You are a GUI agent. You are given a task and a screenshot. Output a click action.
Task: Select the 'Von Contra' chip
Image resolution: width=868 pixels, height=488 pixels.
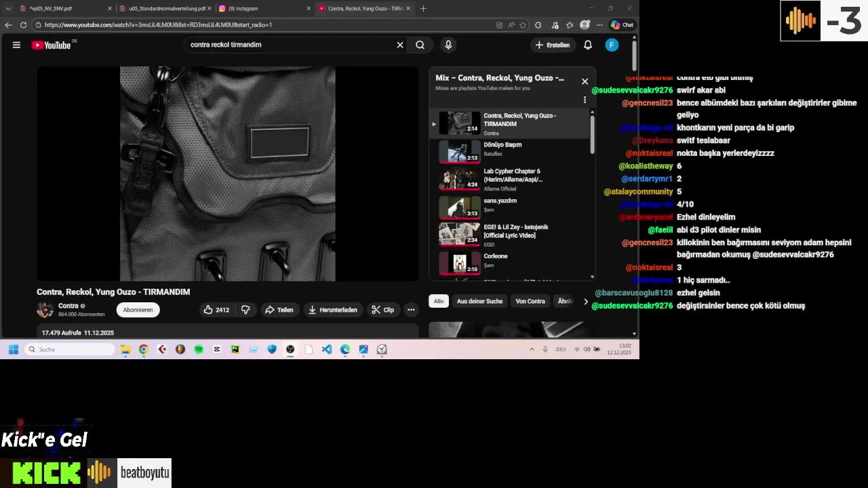pyautogui.click(x=530, y=301)
